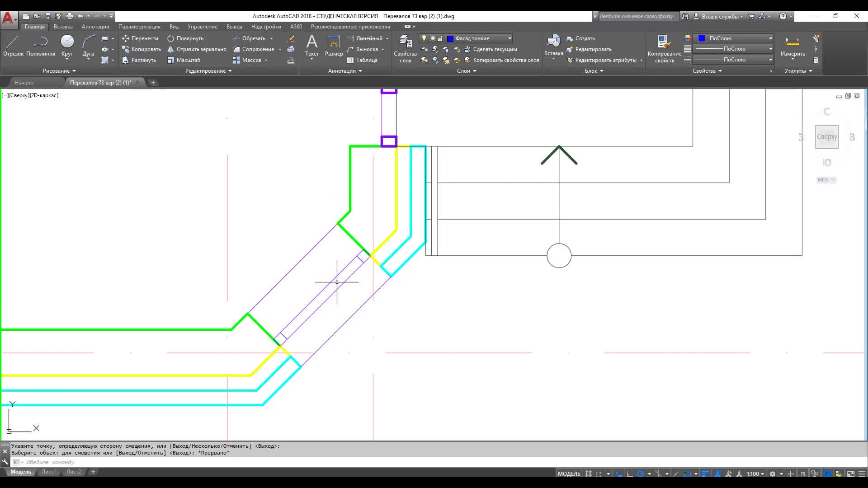This screenshot has width=868, height=488.
Task: Click the Отразить зеркально tool
Action: (197, 49)
